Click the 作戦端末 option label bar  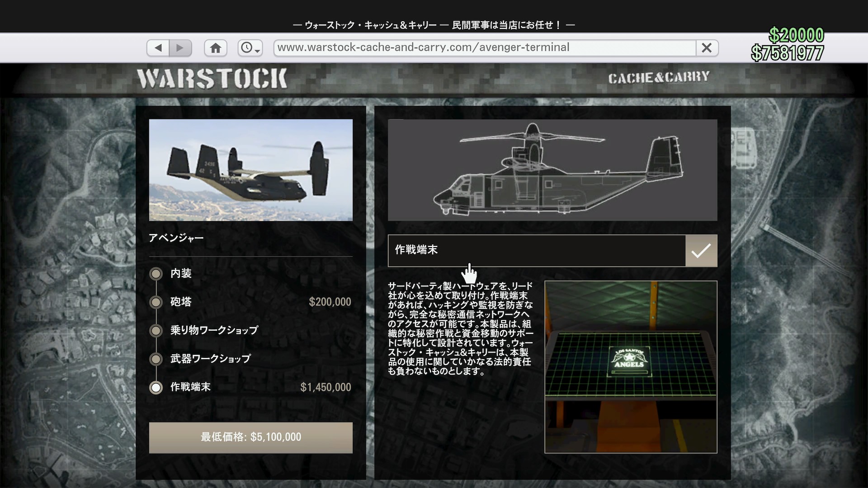pyautogui.click(x=536, y=251)
